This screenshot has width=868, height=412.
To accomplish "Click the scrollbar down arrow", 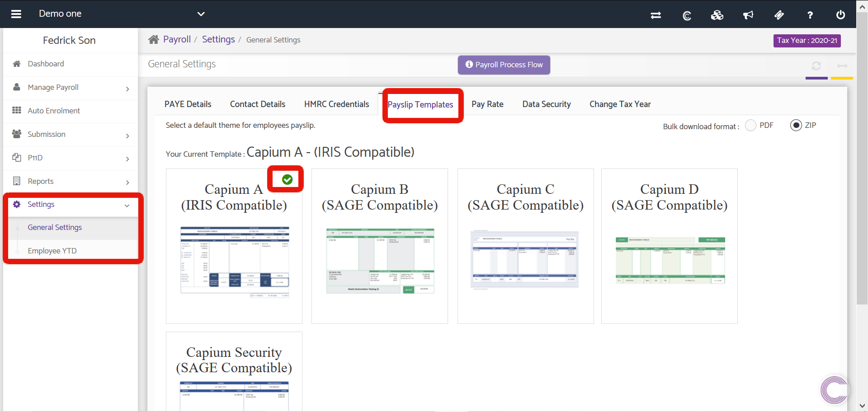I will pos(862,406).
